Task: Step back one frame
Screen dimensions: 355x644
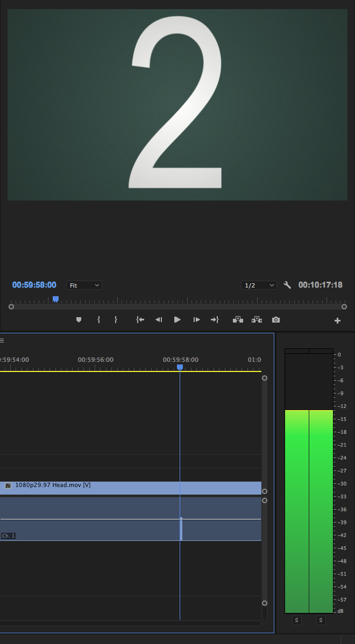Action: click(x=159, y=319)
